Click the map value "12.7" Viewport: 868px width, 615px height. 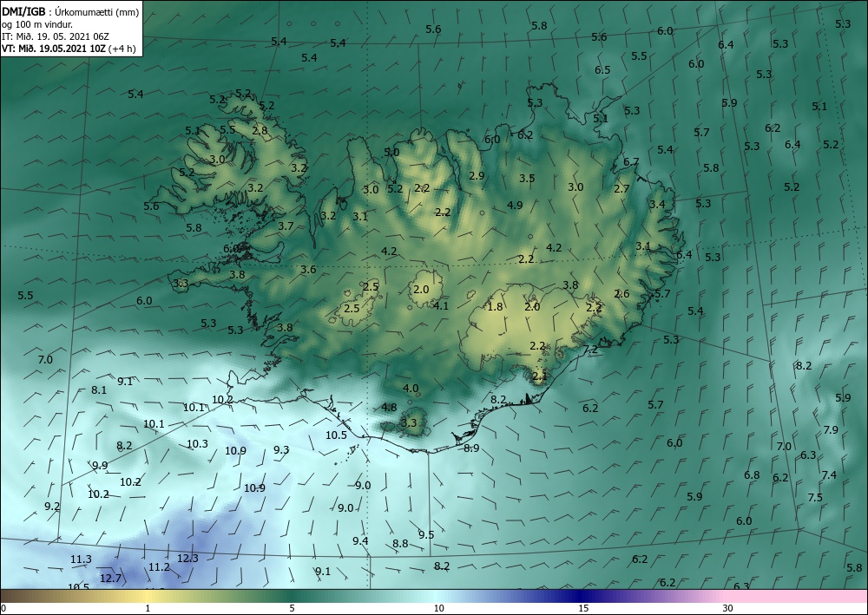[111, 579]
